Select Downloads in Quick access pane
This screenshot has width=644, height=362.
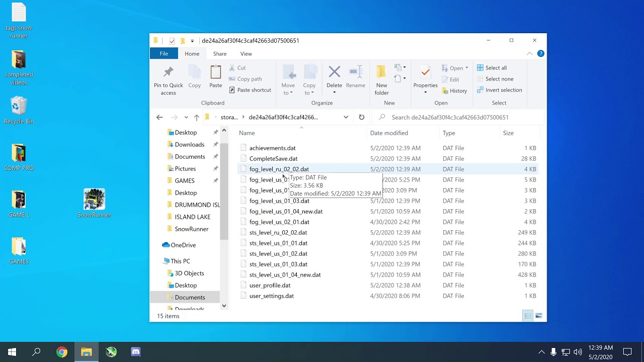[x=189, y=144]
